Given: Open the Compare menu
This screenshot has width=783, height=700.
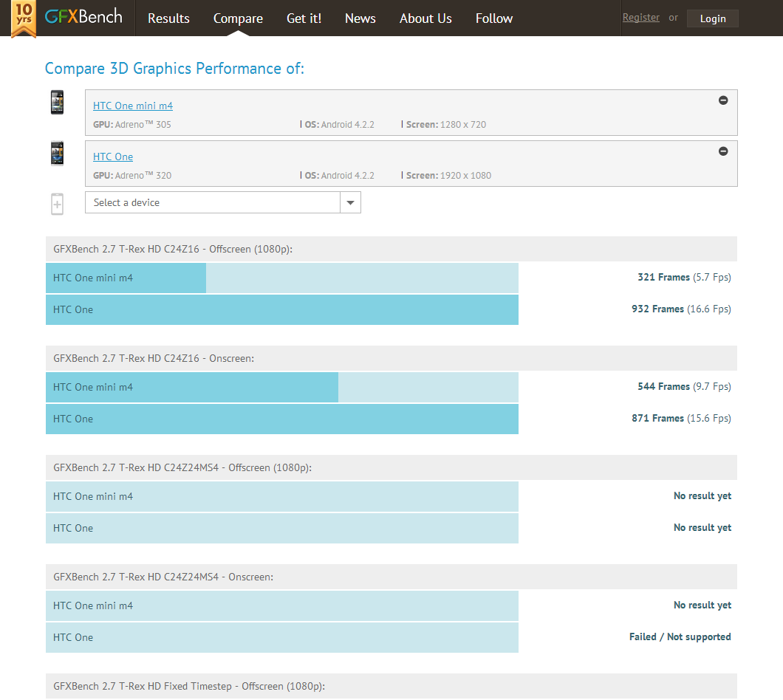Looking at the screenshot, I should [238, 18].
